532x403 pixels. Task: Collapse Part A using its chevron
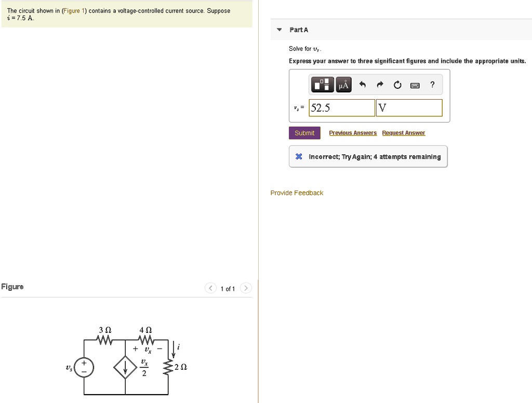[x=279, y=30]
